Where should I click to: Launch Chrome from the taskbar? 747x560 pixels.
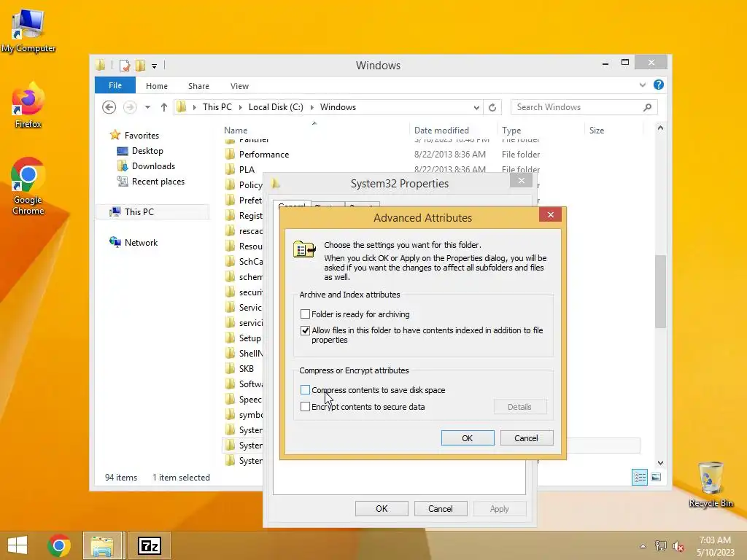pos(59,545)
